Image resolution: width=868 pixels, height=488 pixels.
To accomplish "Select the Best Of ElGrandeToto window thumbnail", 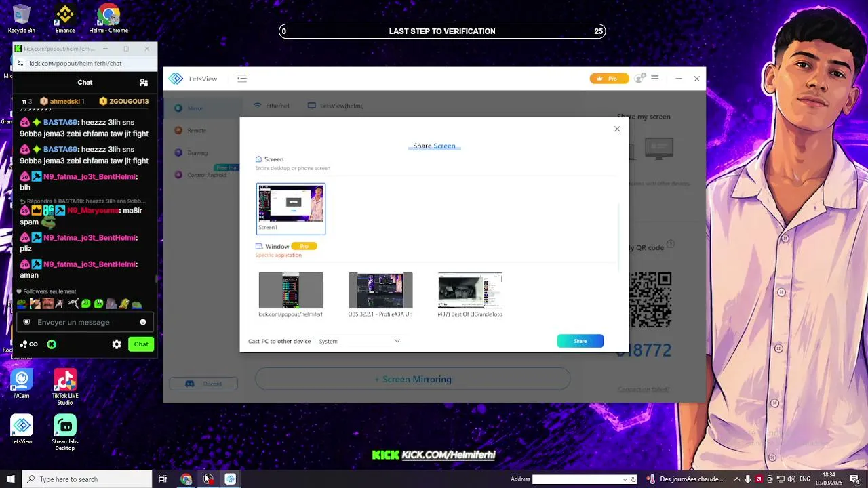I will pos(470,295).
